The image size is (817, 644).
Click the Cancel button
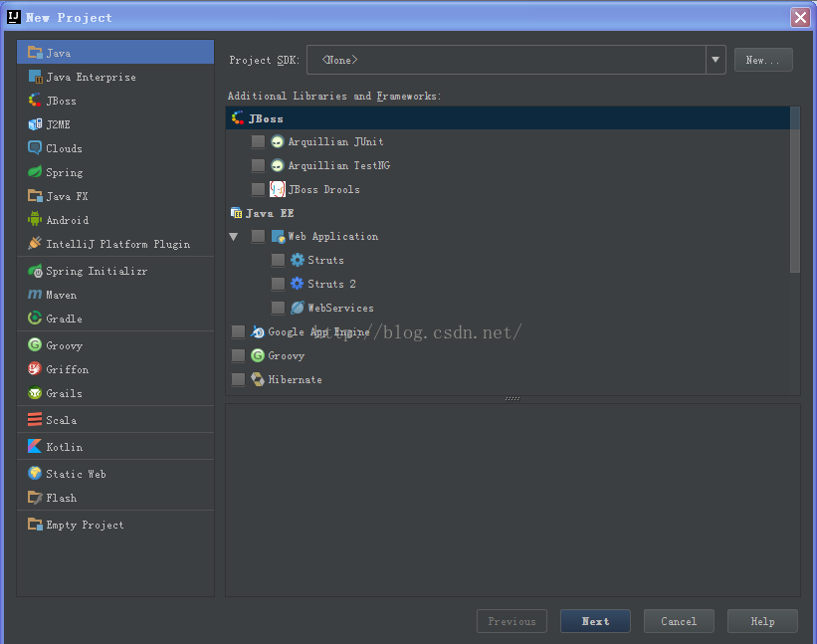[679, 621]
